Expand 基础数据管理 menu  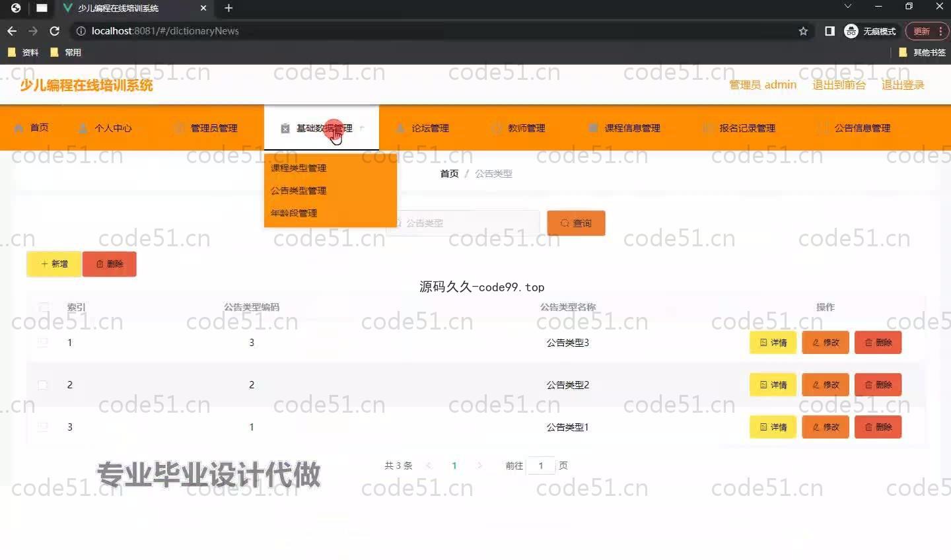point(322,128)
